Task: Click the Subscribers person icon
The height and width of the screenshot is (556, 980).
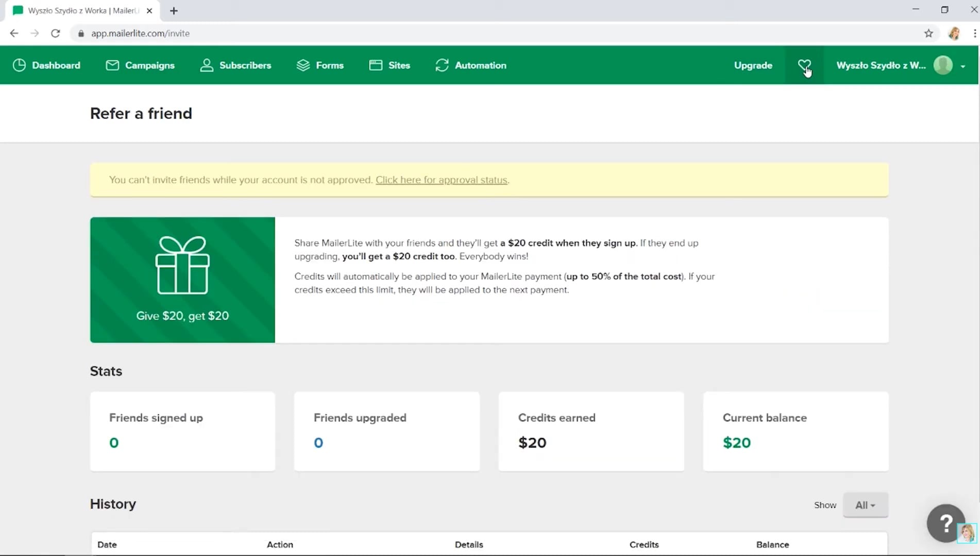Action: tap(207, 65)
